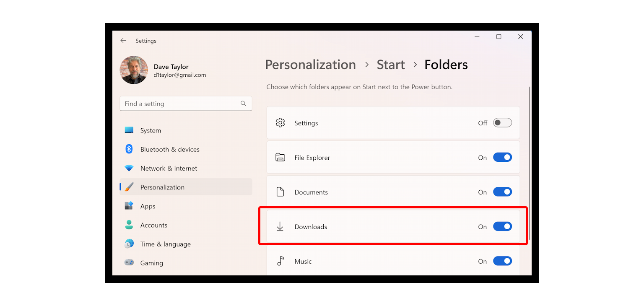Click the Gaming controller icon
Image resolution: width=644 pixels, height=306 pixels.
pyautogui.click(x=129, y=262)
